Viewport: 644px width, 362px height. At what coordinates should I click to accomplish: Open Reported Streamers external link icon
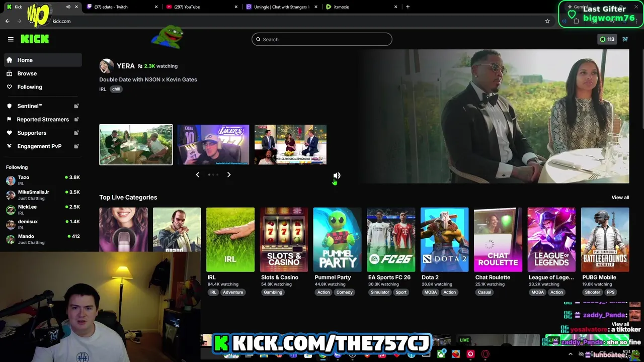[76, 119]
